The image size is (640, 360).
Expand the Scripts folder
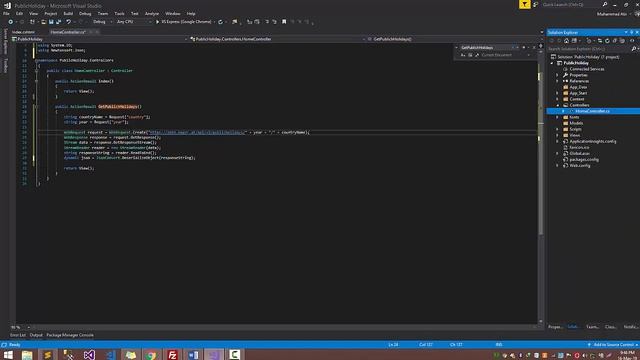click(x=558, y=129)
